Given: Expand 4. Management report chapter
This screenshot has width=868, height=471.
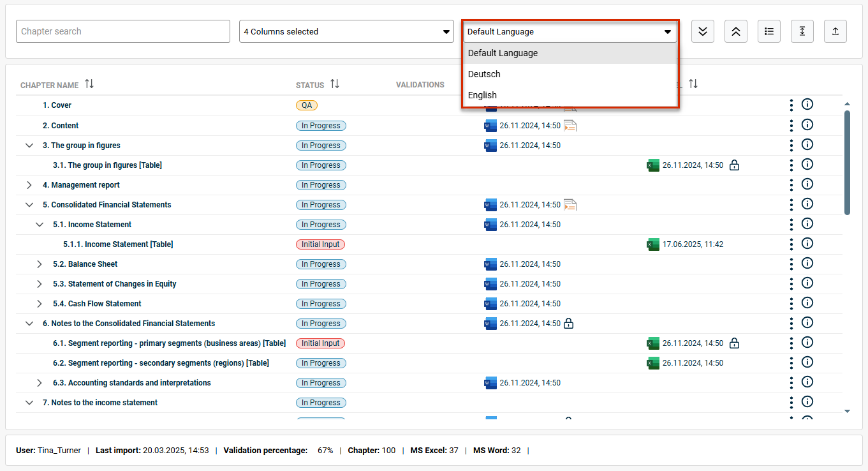Looking at the screenshot, I should coord(29,185).
